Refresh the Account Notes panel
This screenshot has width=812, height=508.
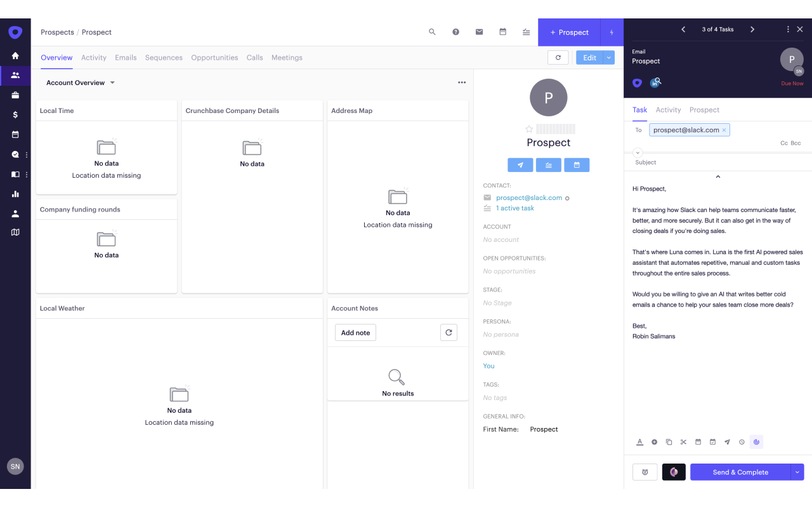coord(449,333)
